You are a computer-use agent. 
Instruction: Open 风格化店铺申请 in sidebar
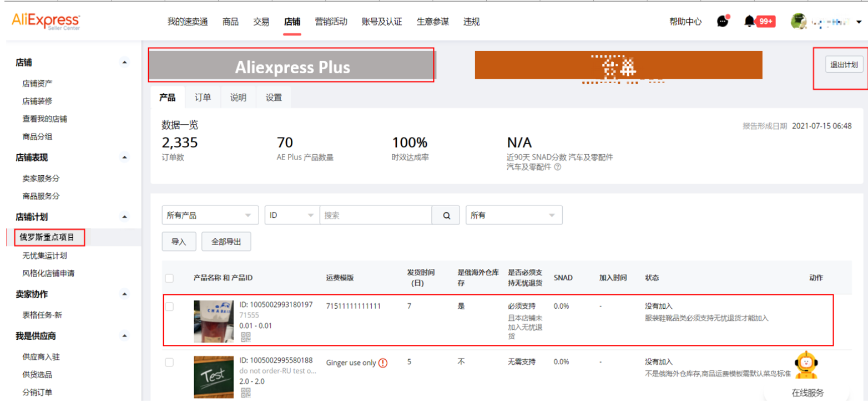tap(48, 273)
